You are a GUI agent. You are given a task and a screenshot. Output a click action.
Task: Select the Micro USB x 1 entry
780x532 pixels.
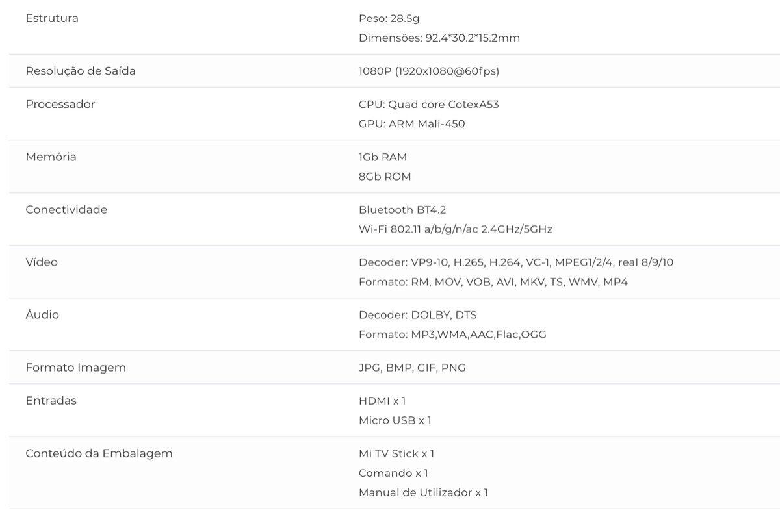point(395,420)
